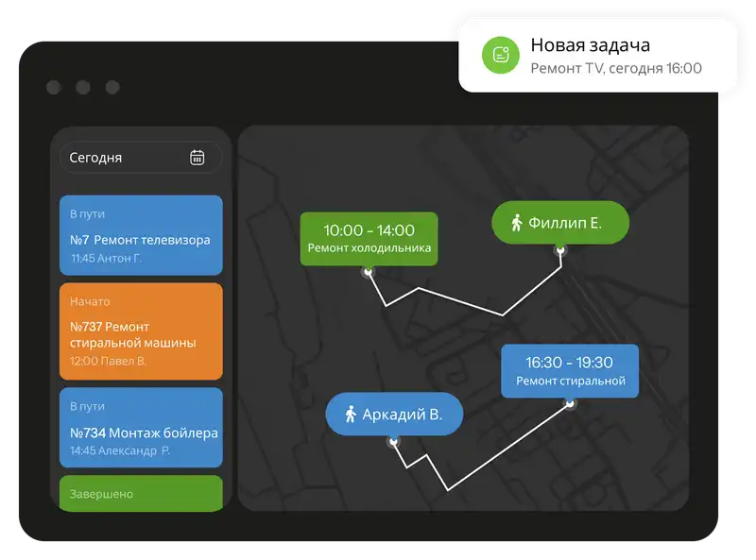Select the 10:00 - 14:00 Ремонт холодильника marker
Screen dimensions: 756x560
369,238
